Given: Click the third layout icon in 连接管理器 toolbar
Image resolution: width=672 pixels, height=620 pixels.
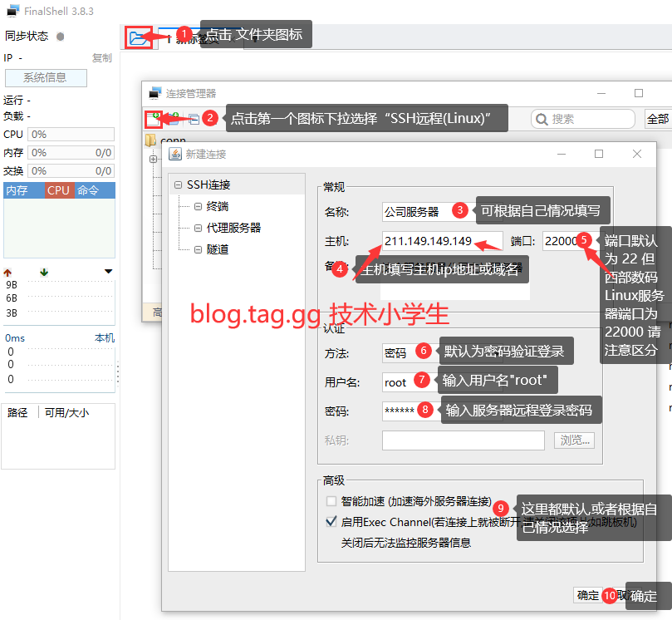Looking at the screenshot, I should [x=194, y=117].
